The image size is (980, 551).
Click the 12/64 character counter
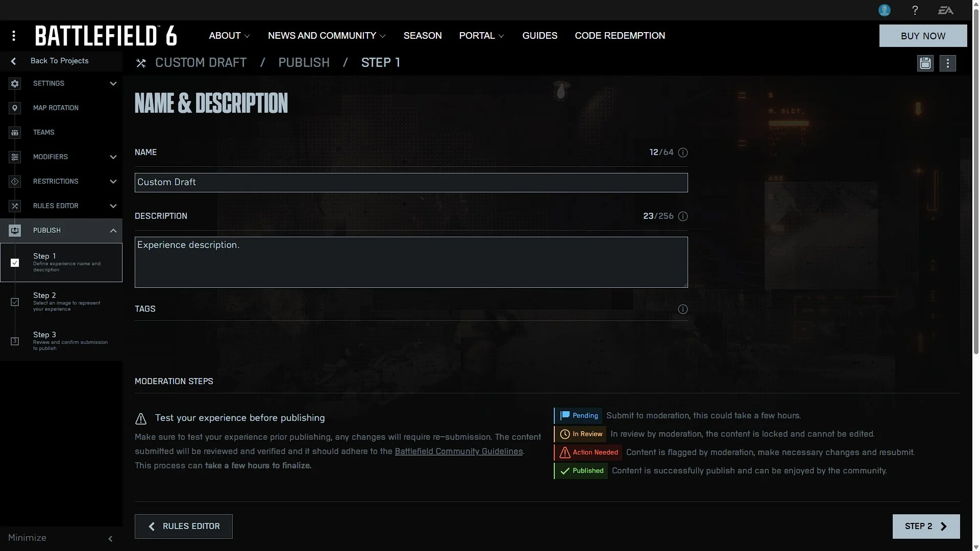pos(661,153)
